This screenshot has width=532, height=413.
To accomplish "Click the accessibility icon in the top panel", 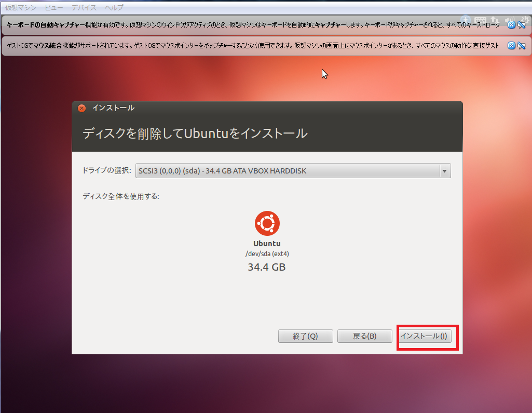I will [x=465, y=19].
